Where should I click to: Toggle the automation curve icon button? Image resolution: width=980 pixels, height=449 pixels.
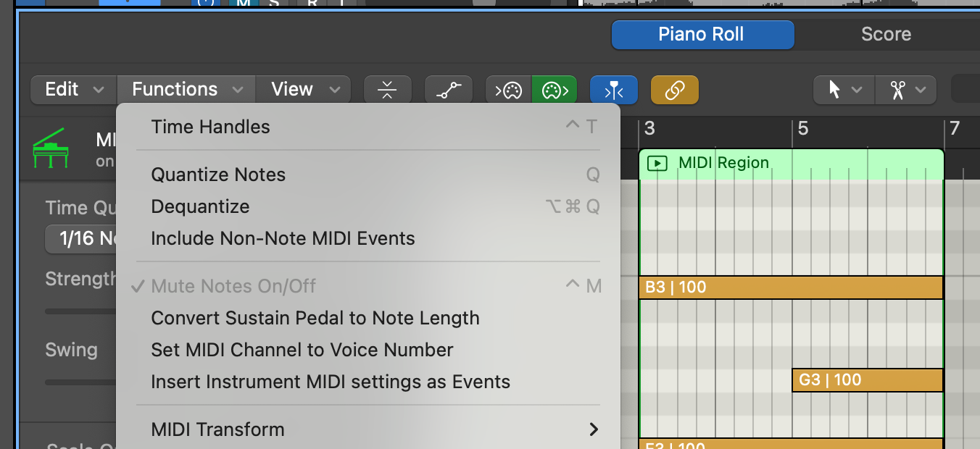(449, 90)
